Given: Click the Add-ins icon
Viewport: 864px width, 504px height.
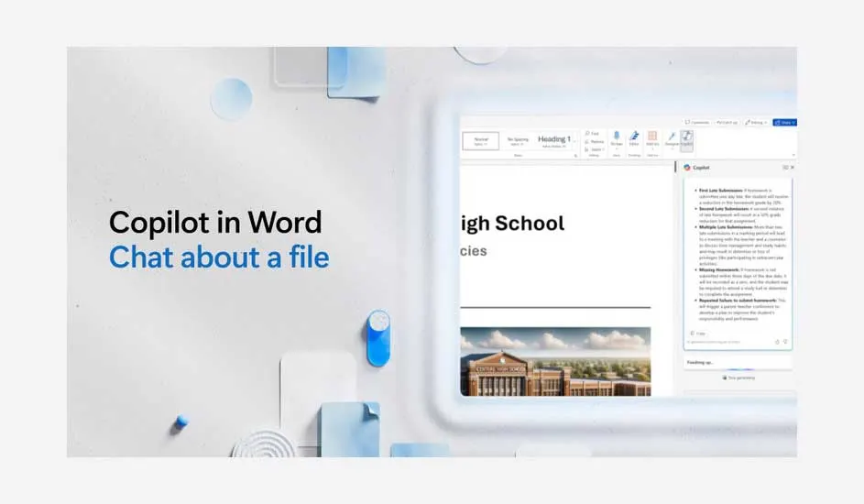Looking at the screenshot, I should click(x=652, y=137).
